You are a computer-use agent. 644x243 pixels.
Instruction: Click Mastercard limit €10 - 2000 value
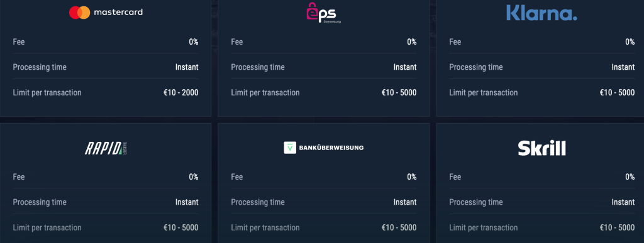(x=180, y=92)
